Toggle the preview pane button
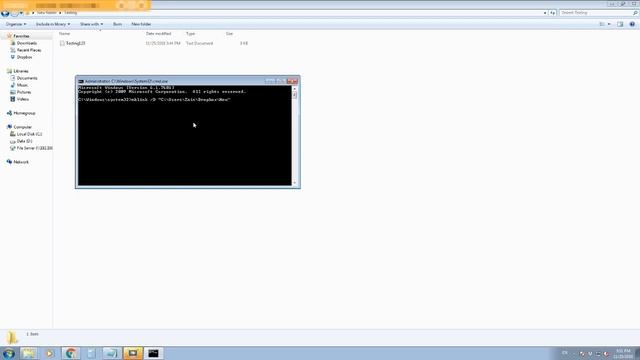Image resolution: width=640 pixels, height=360 pixels. pyautogui.click(x=620, y=24)
